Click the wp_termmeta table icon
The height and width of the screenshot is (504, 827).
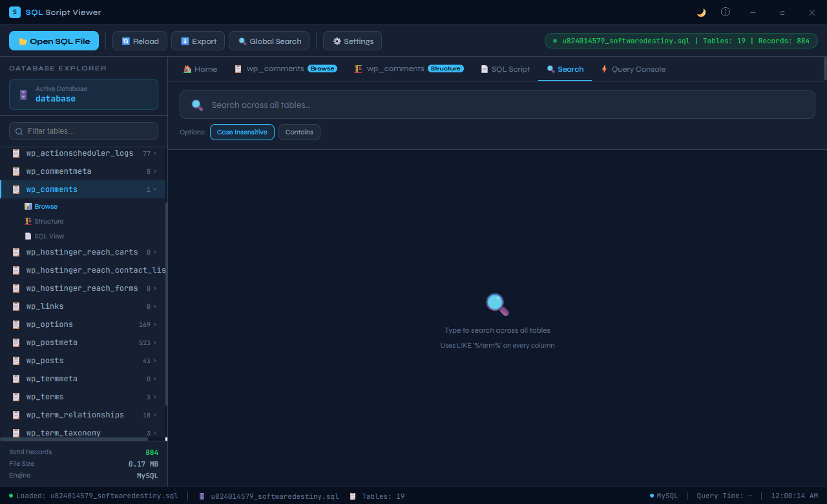pyautogui.click(x=16, y=379)
